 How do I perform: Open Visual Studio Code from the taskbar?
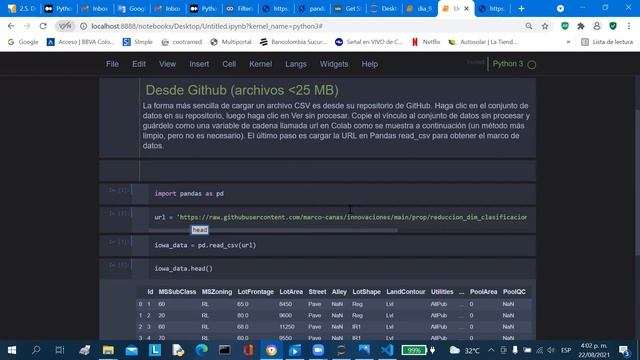click(387, 350)
